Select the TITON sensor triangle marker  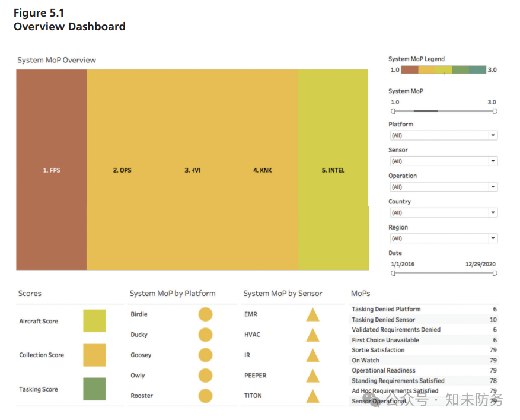pos(312,396)
